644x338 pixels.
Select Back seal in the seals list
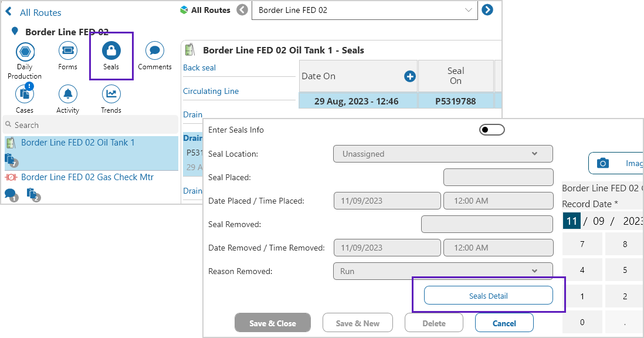pyautogui.click(x=199, y=67)
